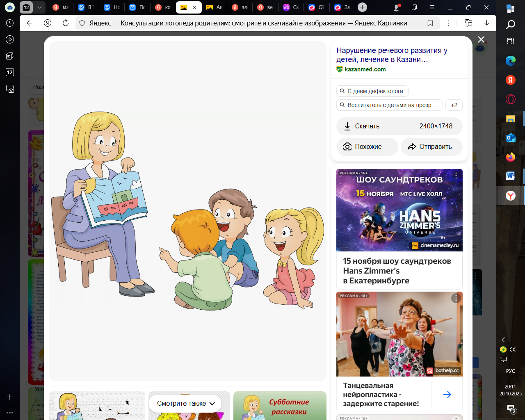Open the 'Субботние рассказки' thumbnail
This screenshot has width=525, height=420.
[x=280, y=405]
